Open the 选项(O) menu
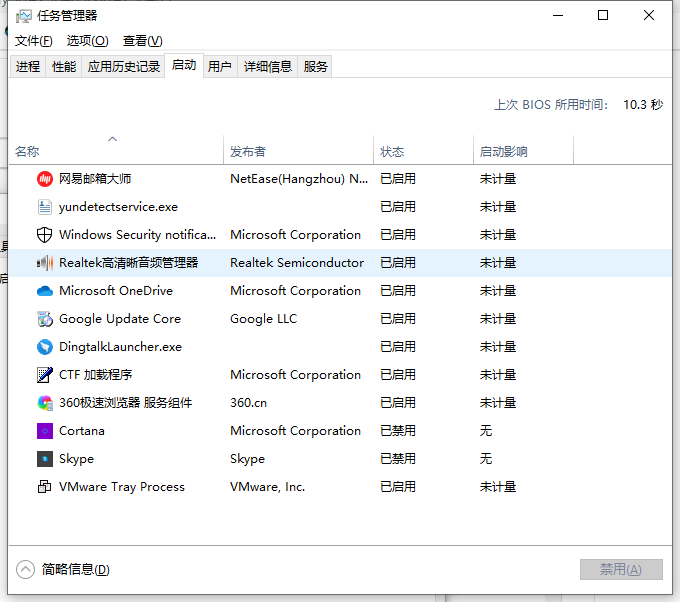 [87, 41]
